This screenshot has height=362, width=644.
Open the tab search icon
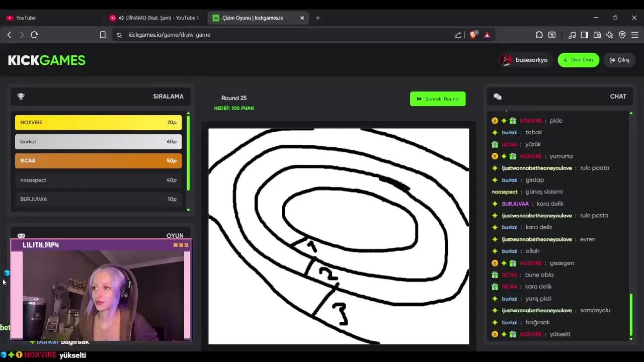(552, 35)
